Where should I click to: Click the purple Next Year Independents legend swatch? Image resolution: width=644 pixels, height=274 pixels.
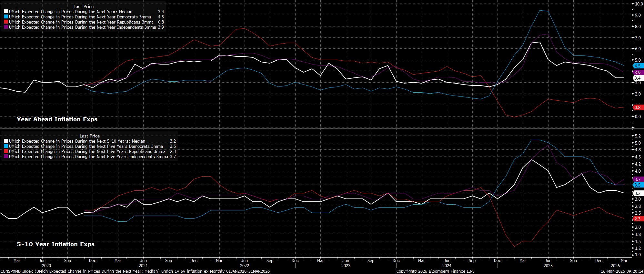6,27
